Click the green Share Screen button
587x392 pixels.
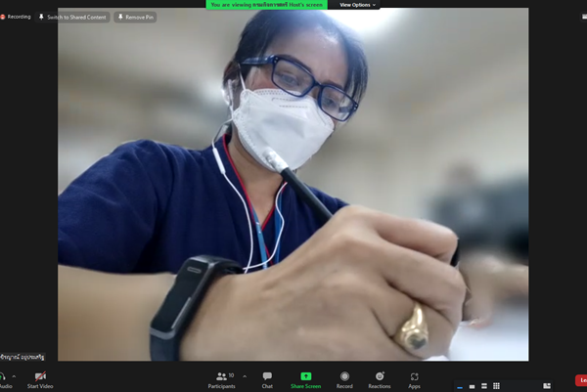(306, 380)
